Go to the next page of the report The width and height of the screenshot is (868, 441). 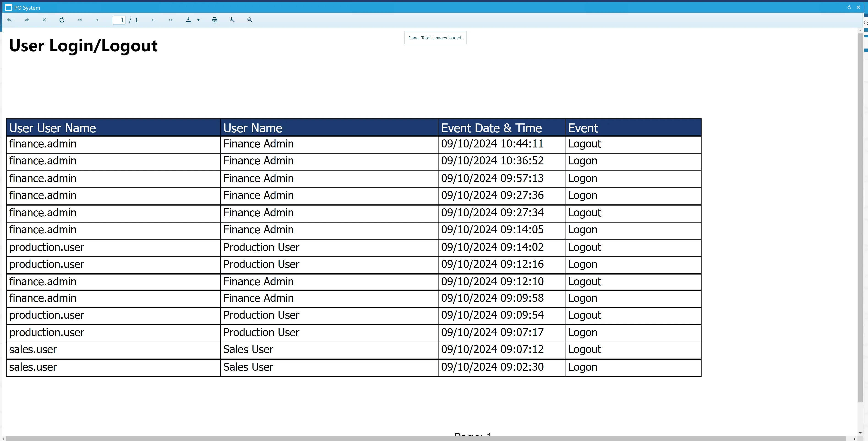coord(153,20)
